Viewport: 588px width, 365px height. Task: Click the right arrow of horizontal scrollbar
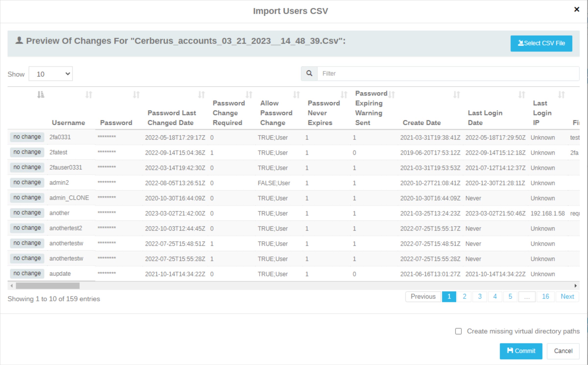[x=576, y=285]
